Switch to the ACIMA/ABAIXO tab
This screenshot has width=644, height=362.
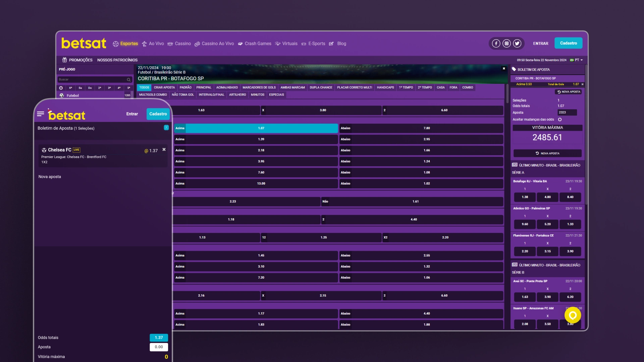227,87
